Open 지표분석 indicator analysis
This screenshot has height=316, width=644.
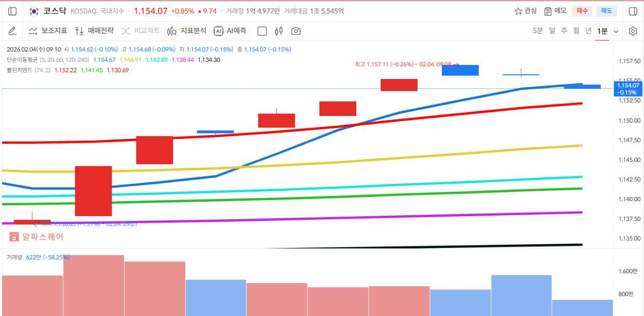(187, 31)
